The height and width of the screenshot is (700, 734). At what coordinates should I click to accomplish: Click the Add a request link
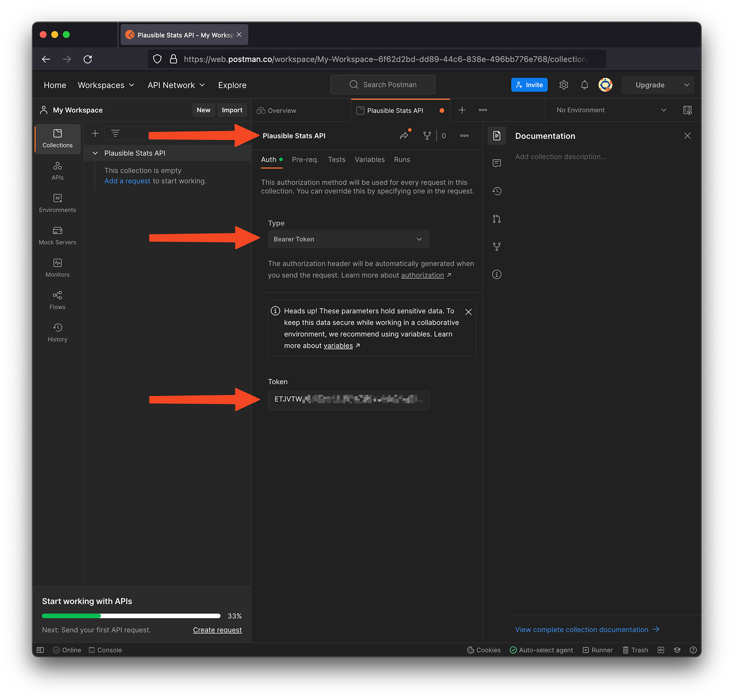click(128, 181)
